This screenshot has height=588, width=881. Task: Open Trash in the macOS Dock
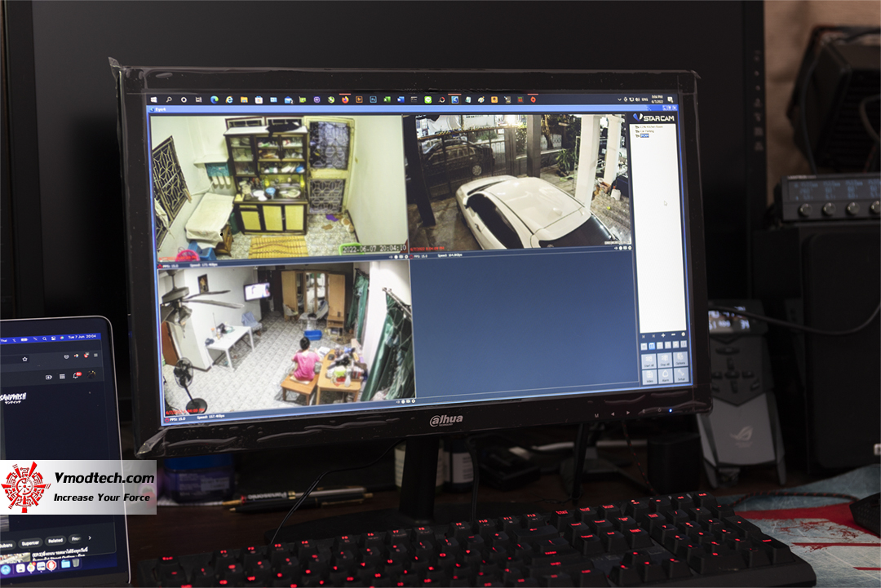click(x=76, y=563)
